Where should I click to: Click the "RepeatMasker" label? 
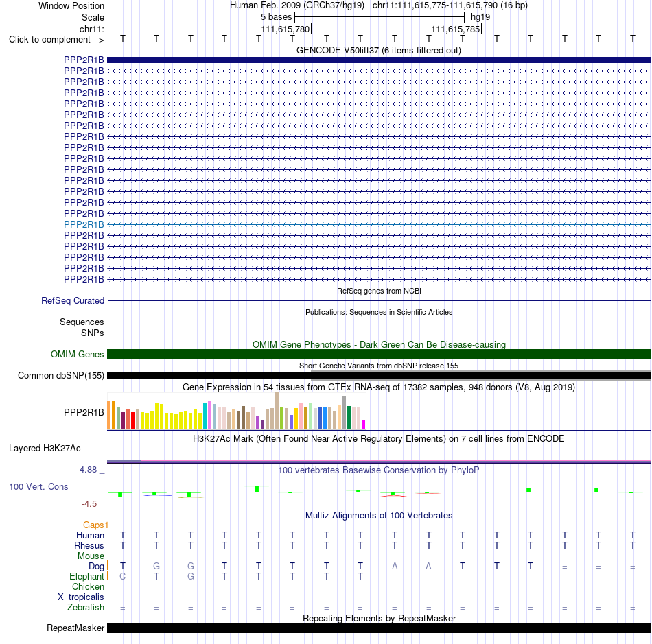tap(75, 628)
